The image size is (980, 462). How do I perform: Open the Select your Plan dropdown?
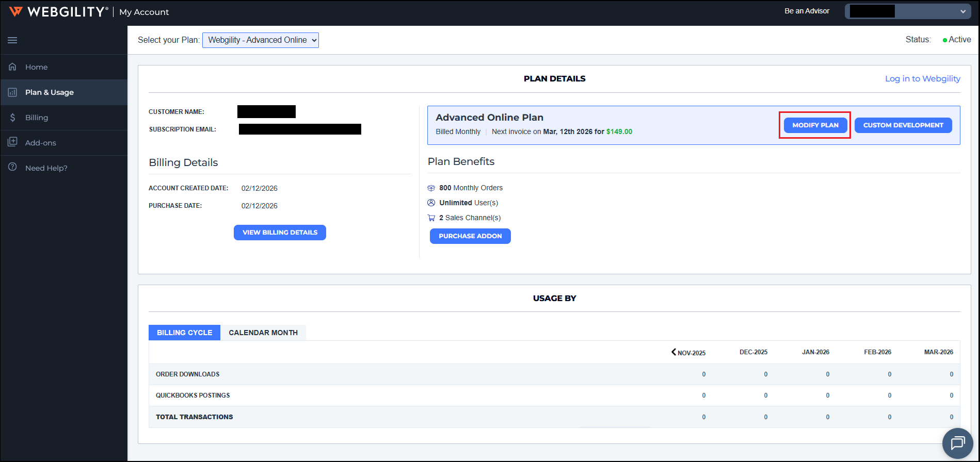click(x=261, y=40)
